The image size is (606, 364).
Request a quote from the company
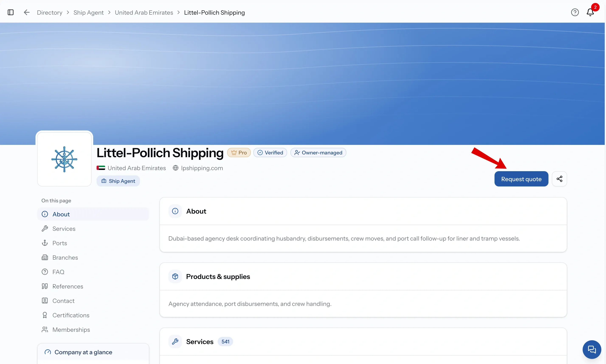pos(521,179)
